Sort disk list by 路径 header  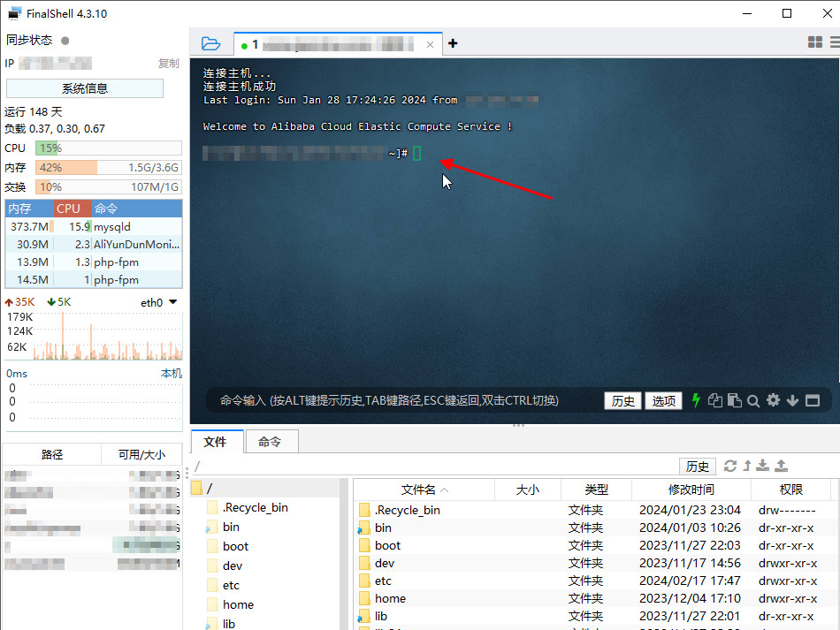[x=52, y=454]
